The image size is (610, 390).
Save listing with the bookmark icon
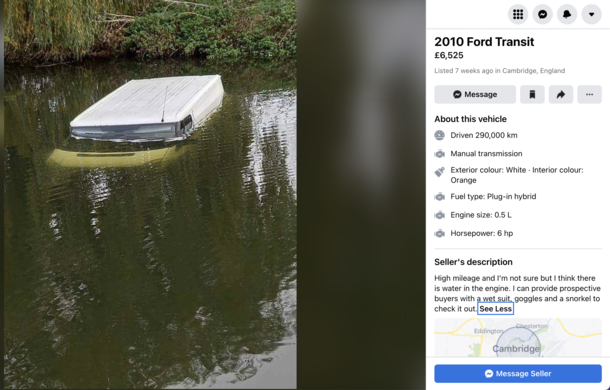(532, 94)
